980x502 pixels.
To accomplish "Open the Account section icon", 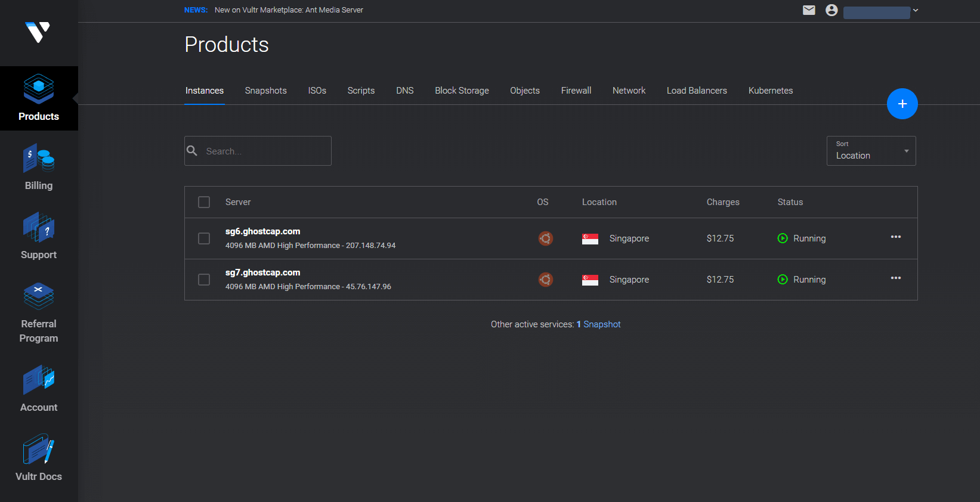I will (39, 380).
